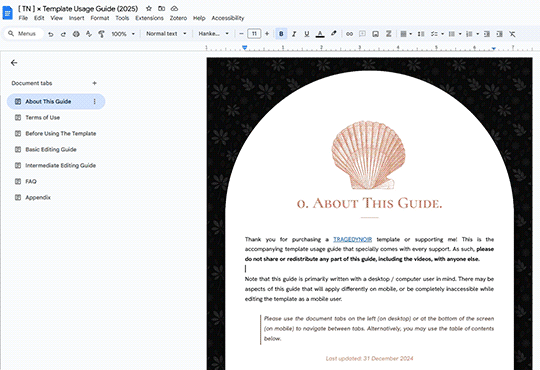Star this document
540x370 pixels.
pos(149,8)
